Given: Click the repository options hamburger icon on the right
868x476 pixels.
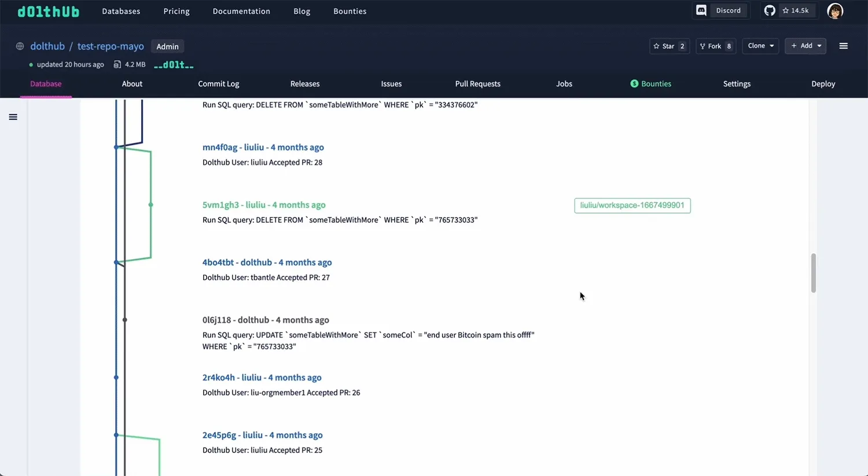Looking at the screenshot, I should (843, 46).
